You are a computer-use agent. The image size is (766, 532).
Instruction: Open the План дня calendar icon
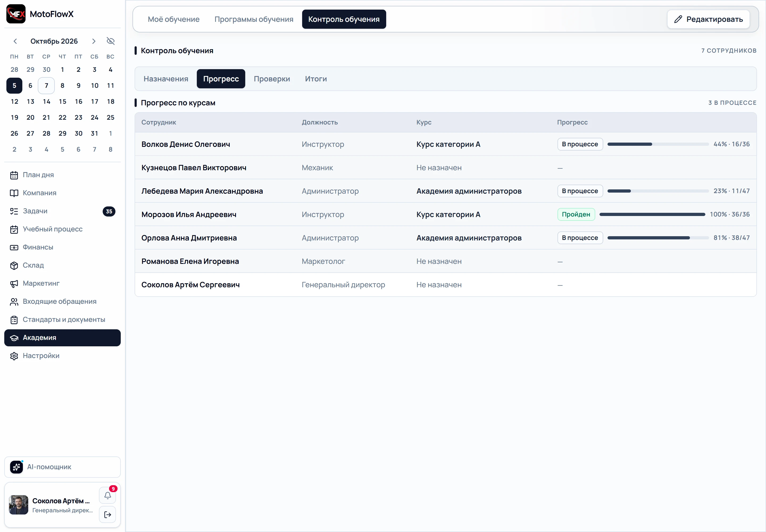(14, 175)
